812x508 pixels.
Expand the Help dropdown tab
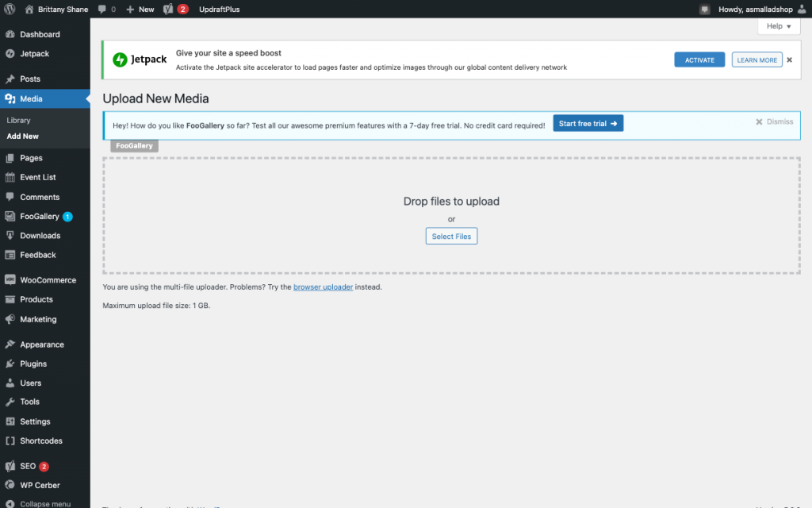click(x=779, y=26)
